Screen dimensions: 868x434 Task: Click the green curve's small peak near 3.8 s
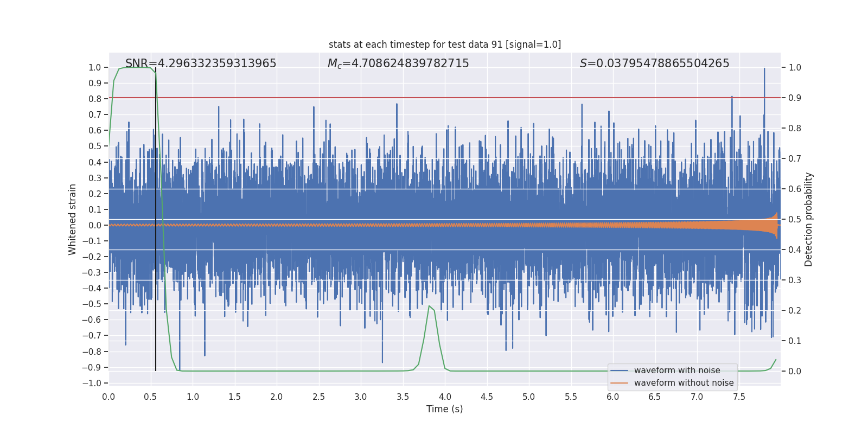coord(429,307)
